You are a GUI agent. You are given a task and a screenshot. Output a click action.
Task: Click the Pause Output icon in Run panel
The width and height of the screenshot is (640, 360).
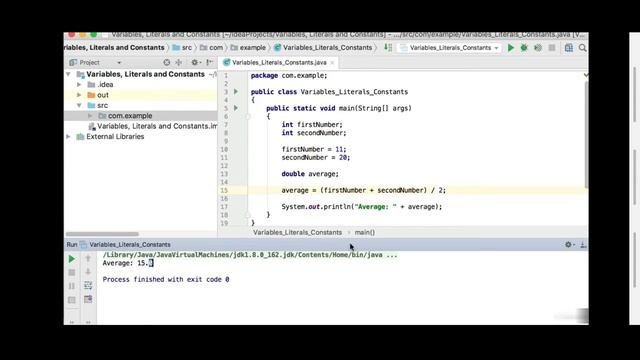(x=71, y=286)
